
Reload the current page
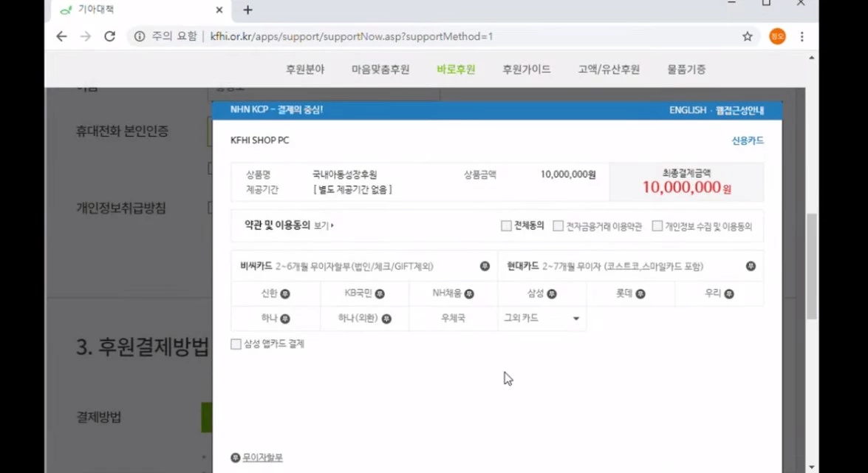(109, 36)
